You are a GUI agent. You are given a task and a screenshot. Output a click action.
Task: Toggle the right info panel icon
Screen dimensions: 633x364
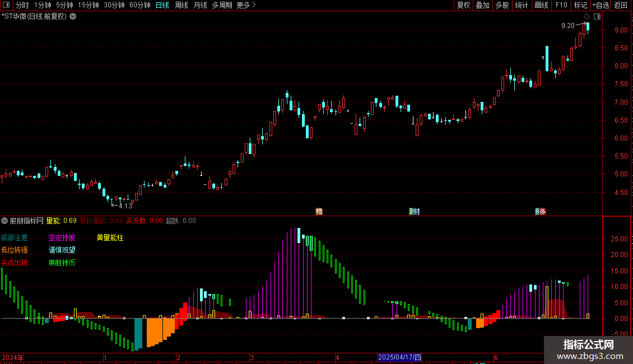click(597, 17)
